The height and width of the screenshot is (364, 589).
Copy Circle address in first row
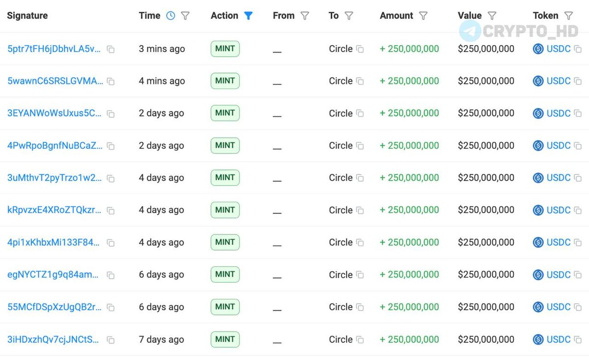(x=360, y=49)
